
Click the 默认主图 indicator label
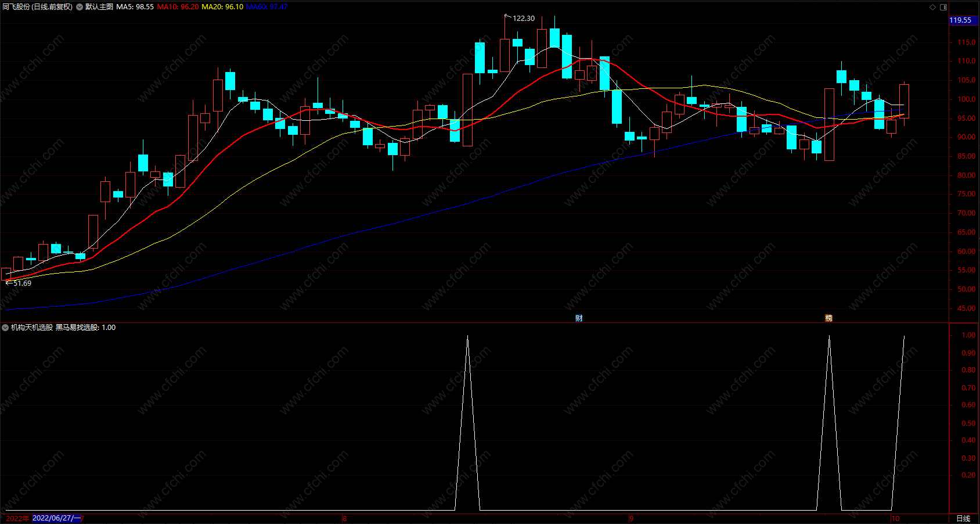[99, 7]
